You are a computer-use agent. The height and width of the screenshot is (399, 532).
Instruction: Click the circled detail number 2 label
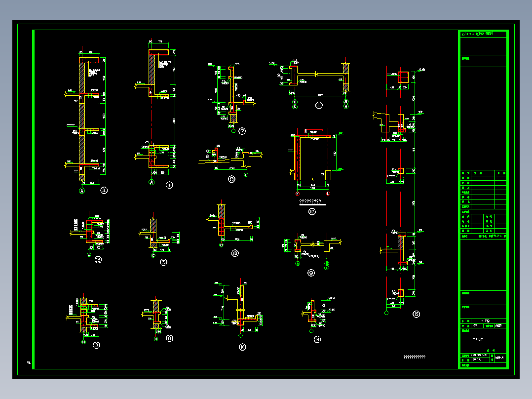point(98,260)
